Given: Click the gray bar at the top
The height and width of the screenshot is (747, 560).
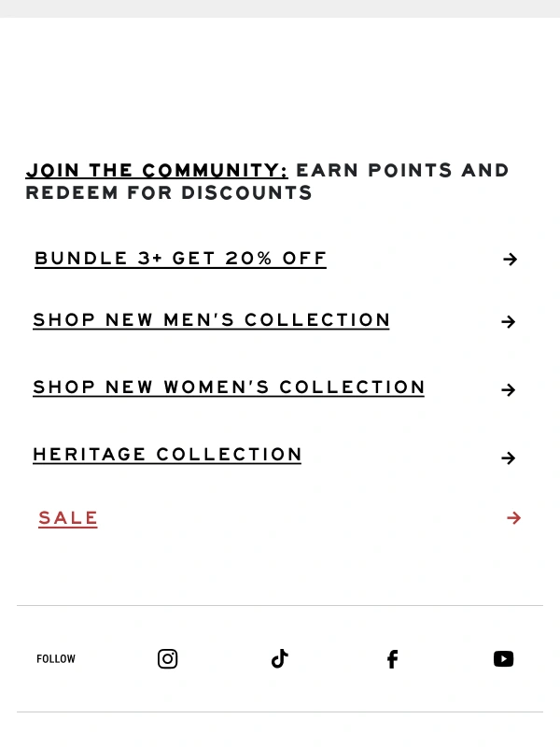Looking at the screenshot, I should click(x=280, y=8).
